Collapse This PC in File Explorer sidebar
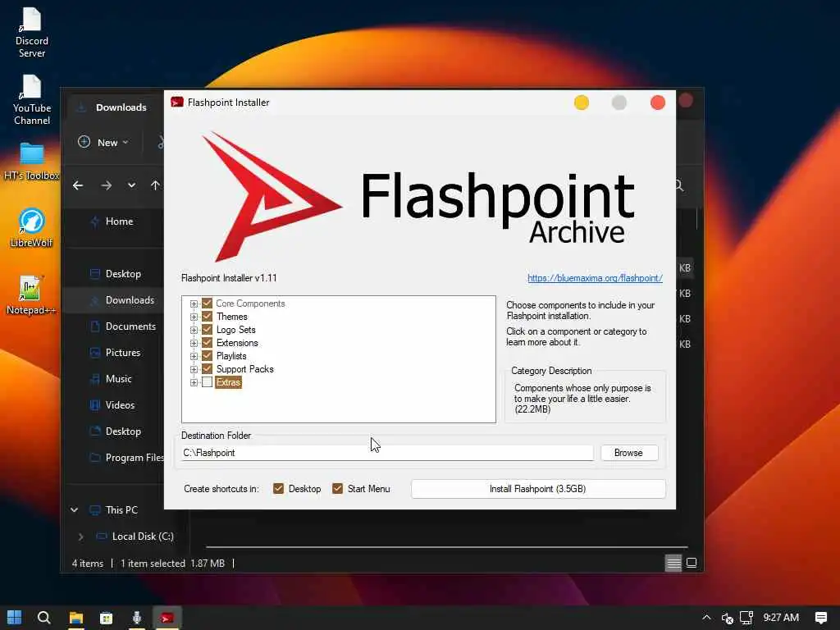Screen dimensions: 840x630 tap(75, 510)
